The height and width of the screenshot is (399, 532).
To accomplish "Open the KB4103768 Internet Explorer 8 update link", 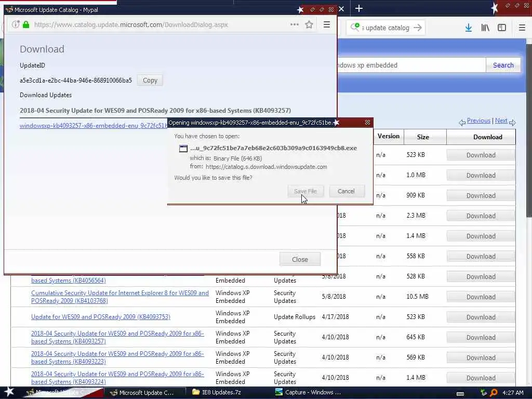I will (x=120, y=297).
